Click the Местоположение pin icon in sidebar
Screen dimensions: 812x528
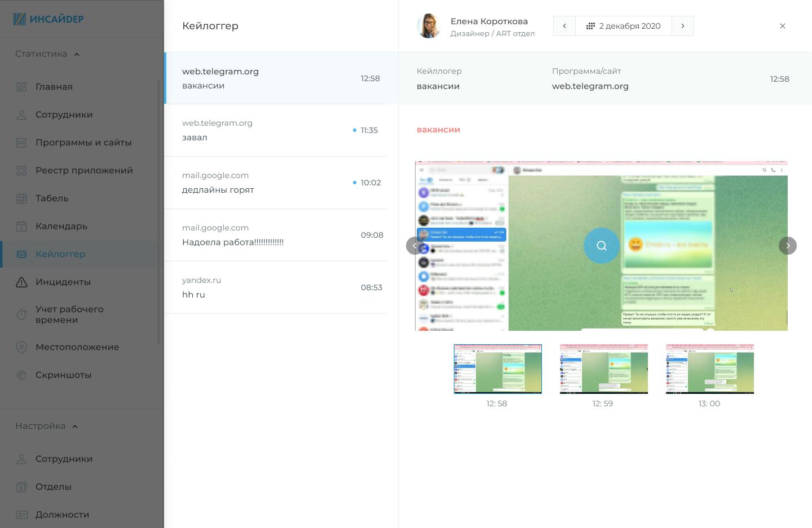click(x=21, y=347)
